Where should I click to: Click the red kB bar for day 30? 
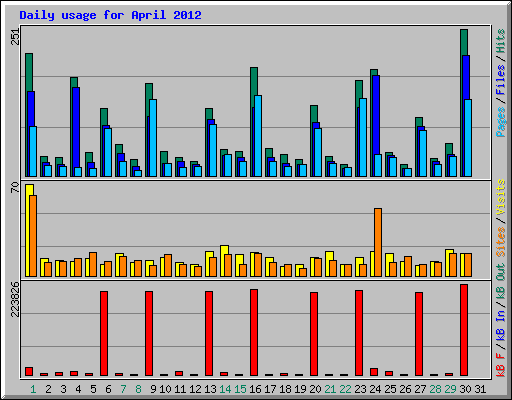(x=464, y=330)
